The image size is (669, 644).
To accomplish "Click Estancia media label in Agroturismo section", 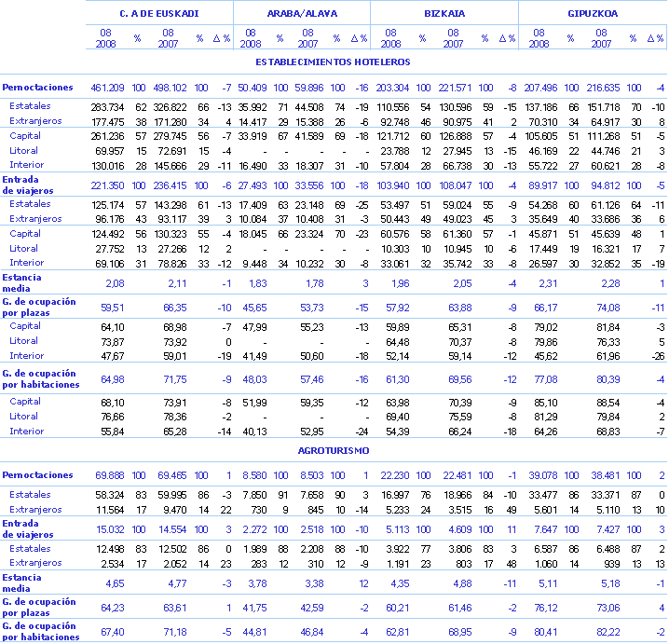I will tap(22, 582).
